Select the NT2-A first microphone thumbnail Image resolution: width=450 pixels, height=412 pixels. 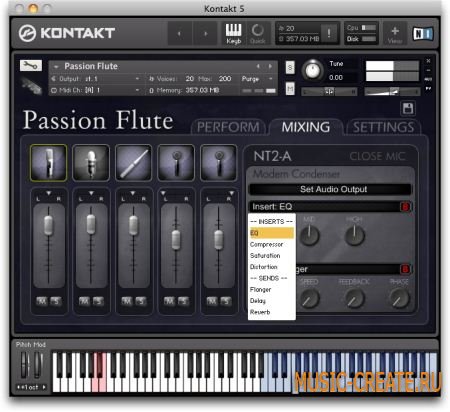click(x=49, y=163)
